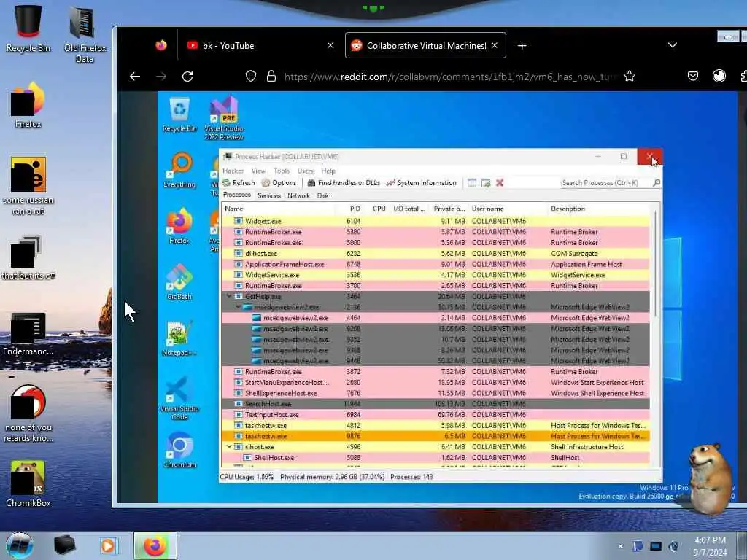The height and width of the screenshot is (560, 747).
Task: Collapse the sihost.exe process tree
Action: click(229, 447)
